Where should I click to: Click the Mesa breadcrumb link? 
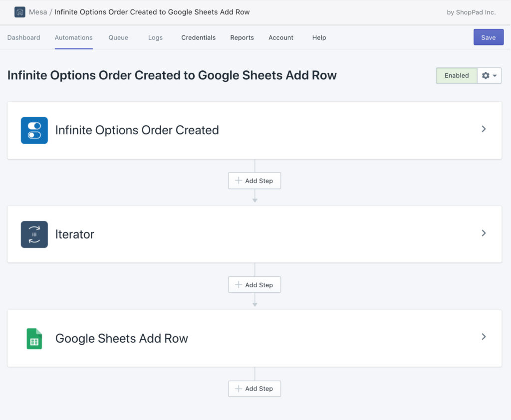[x=38, y=12]
